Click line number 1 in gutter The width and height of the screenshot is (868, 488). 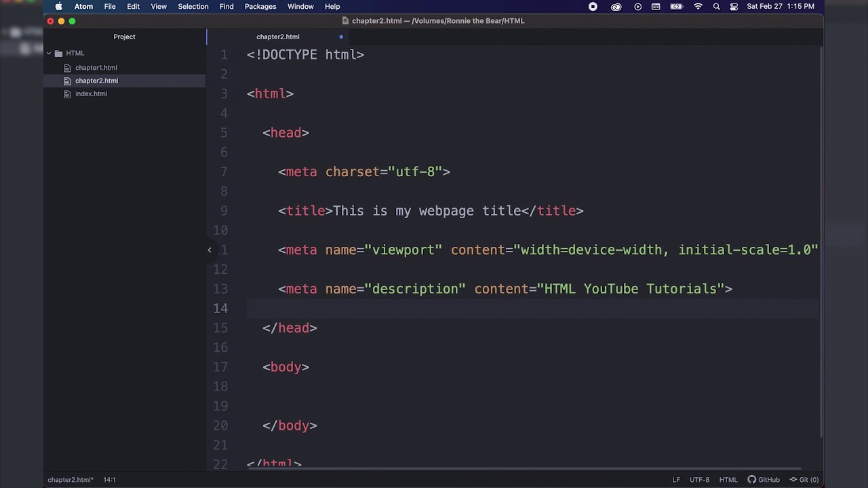(x=224, y=55)
